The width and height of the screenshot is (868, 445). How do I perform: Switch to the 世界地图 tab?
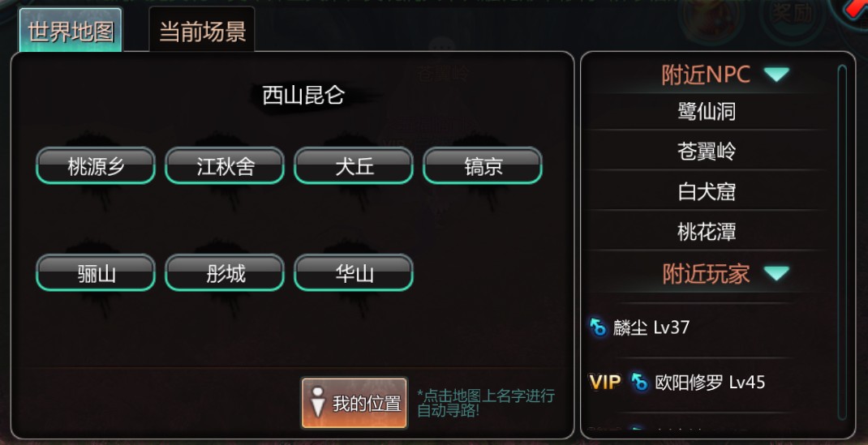71,31
